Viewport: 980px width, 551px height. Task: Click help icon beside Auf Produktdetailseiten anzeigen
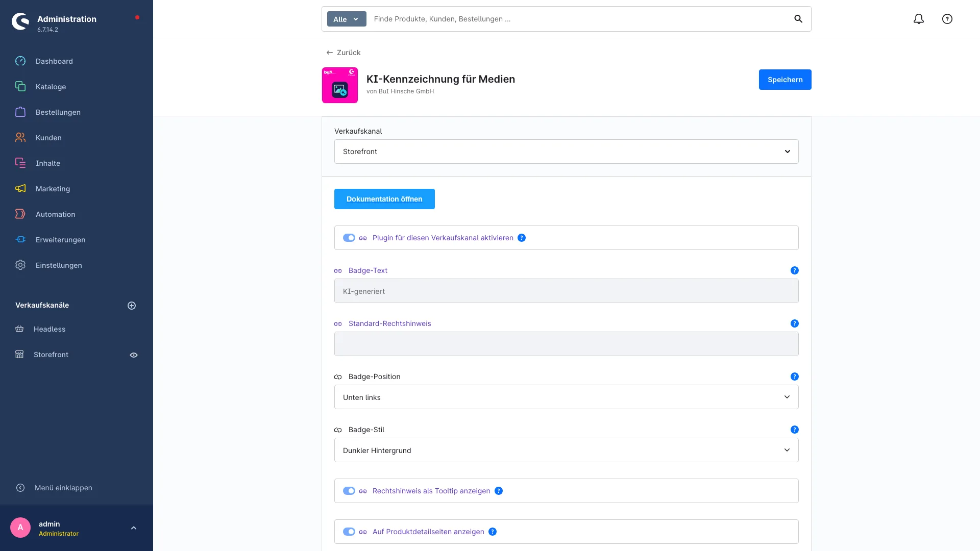tap(493, 532)
